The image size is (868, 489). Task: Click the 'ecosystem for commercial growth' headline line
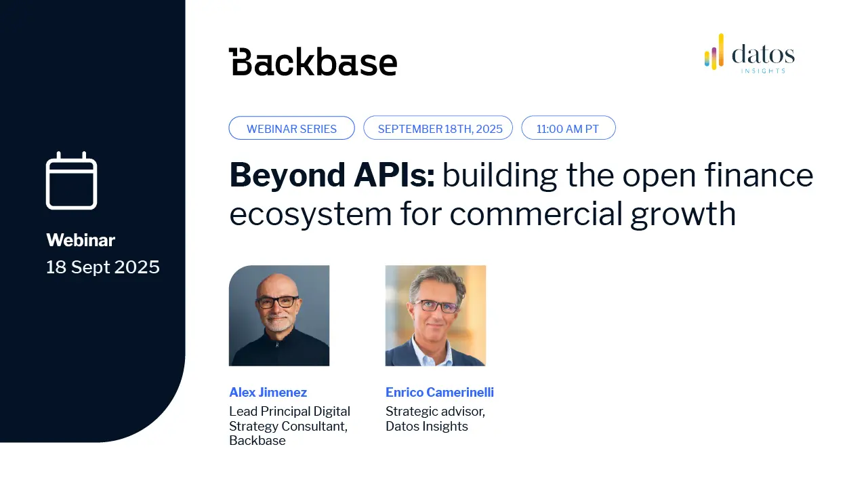click(x=482, y=214)
